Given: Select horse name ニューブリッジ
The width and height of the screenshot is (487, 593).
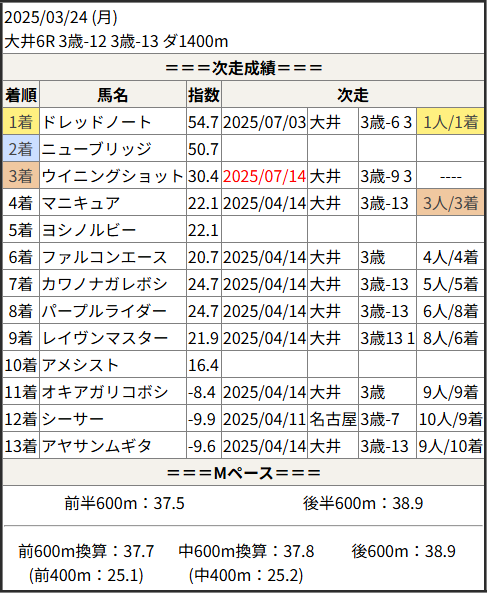Looking at the screenshot, I should 97,149.
